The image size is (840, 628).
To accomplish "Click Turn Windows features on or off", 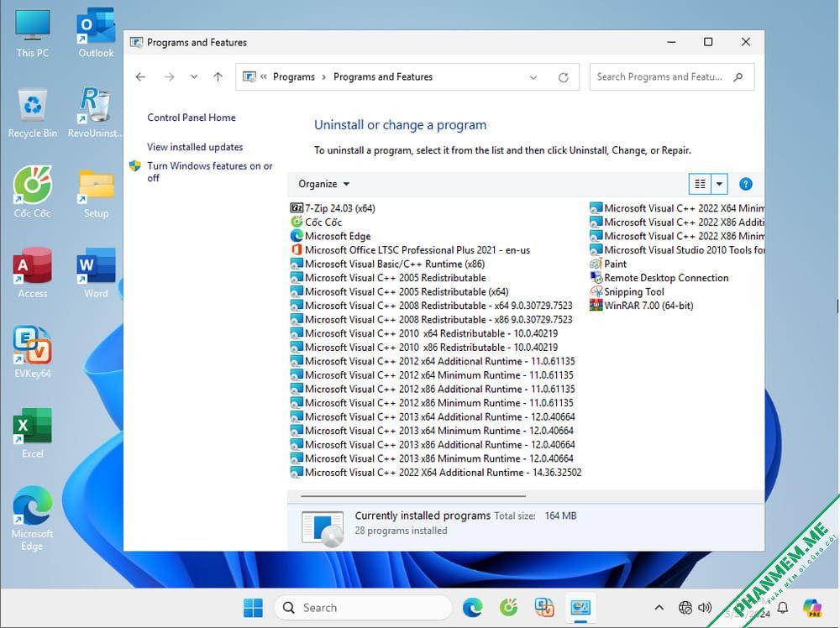I will [x=210, y=172].
